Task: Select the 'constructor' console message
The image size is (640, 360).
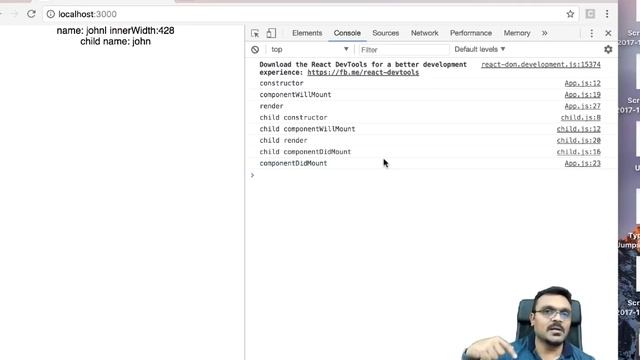Action: (281, 83)
